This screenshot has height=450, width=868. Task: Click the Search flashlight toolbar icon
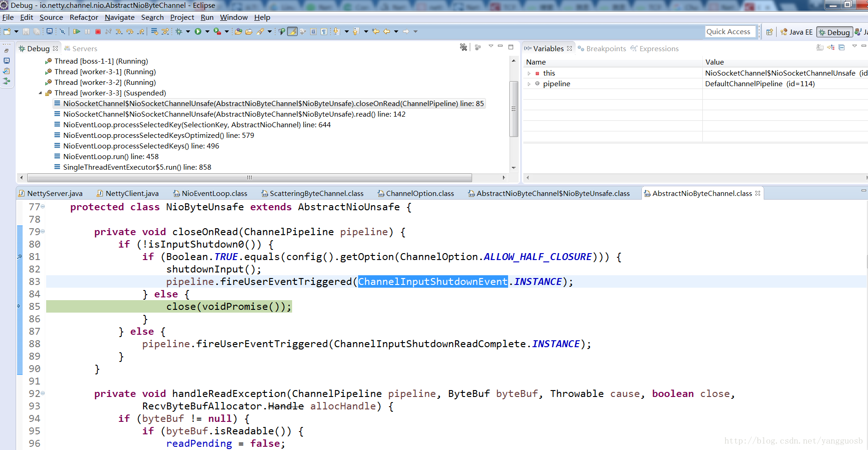(260, 31)
